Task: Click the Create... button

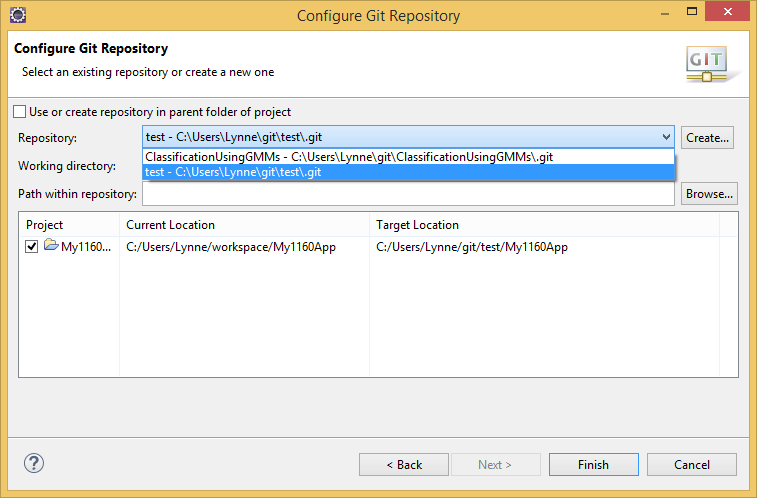Action: [x=707, y=138]
